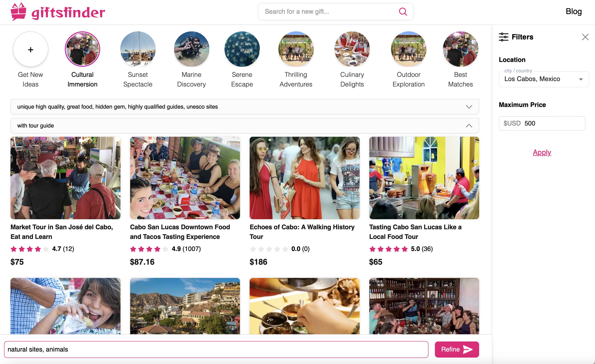Screen dimensions: 595x364
Task: Click the natural sites, animals refine input
Action: 216,349
